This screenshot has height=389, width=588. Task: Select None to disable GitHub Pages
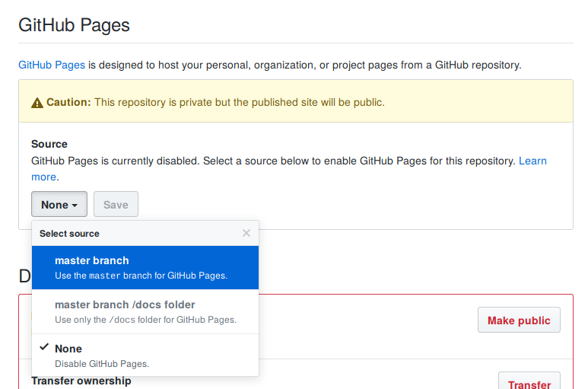(x=145, y=356)
